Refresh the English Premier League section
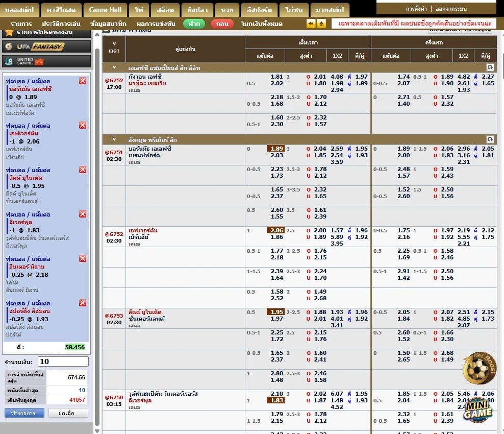This screenshot has height=434, width=504. pyautogui.click(x=490, y=139)
